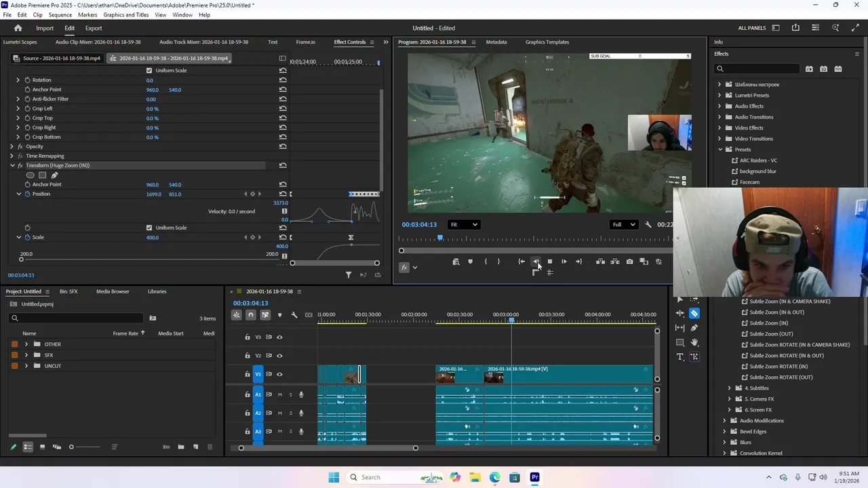Viewport: 868px width, 488px height.
Task: Select the Hand tool in tools panel
Action: point(694,342)
